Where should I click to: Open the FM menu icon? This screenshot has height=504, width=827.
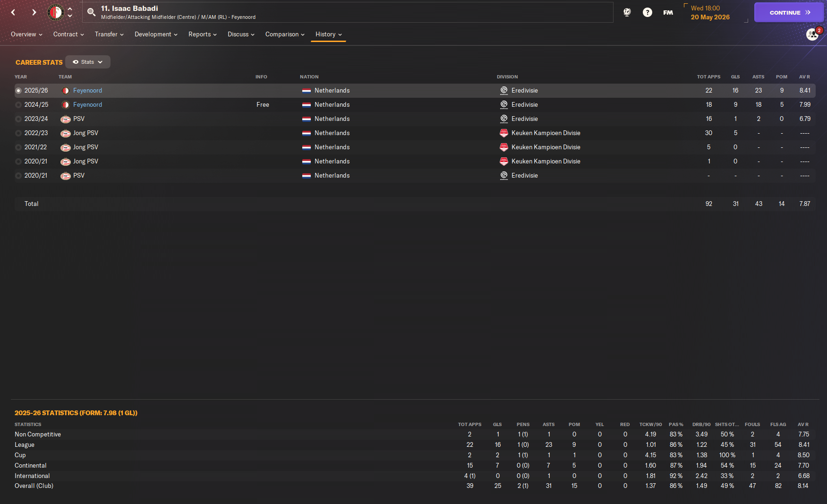click(x=668, y=12)
